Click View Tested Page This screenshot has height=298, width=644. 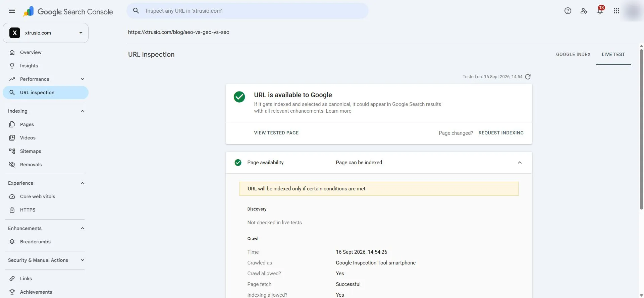click(276, 133)
